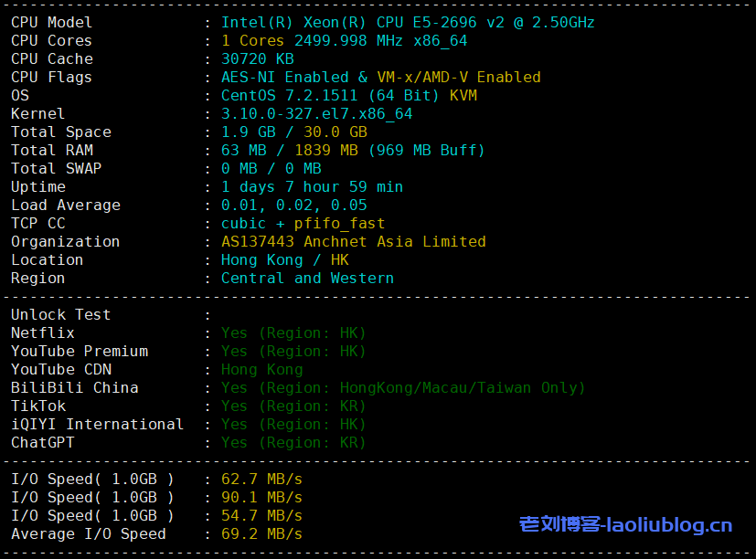Click the 30720 KB cache value
The height and width of the screenshot is (559, 756).
[257, 58]
